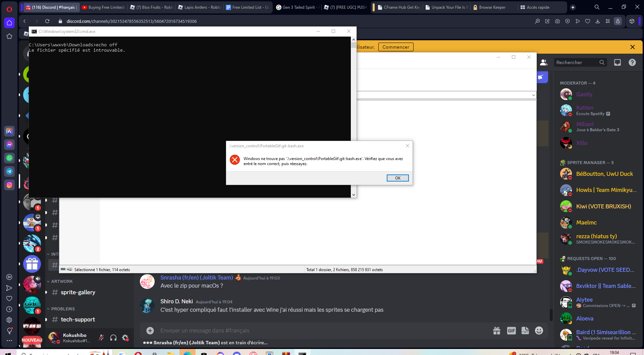
Task: Collapse the ARTWORK channel category
Action: click(x=60, y=281)
